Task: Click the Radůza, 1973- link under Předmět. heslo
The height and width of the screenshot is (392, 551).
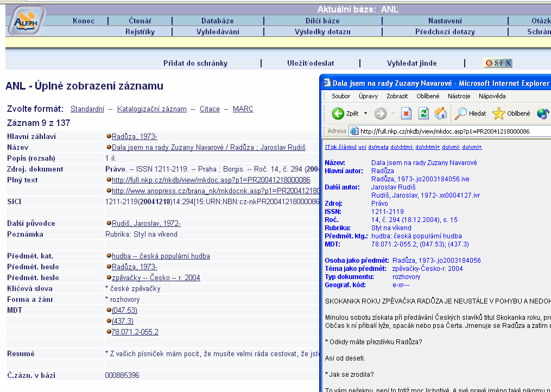Action: [134, 267]
